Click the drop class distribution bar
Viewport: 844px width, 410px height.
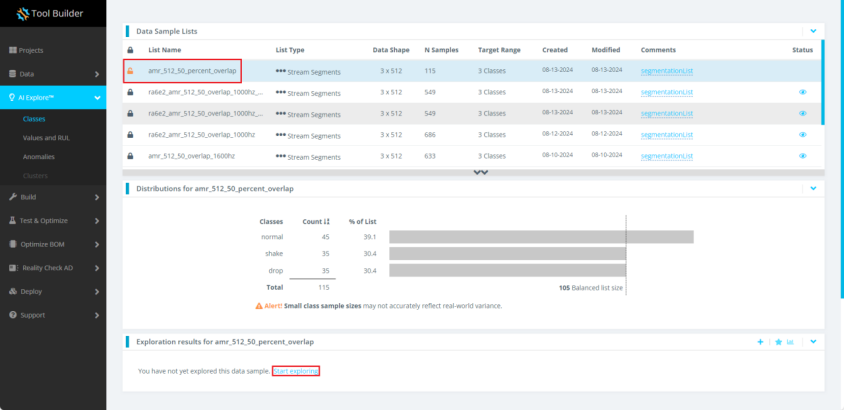(x=508, y=270)
